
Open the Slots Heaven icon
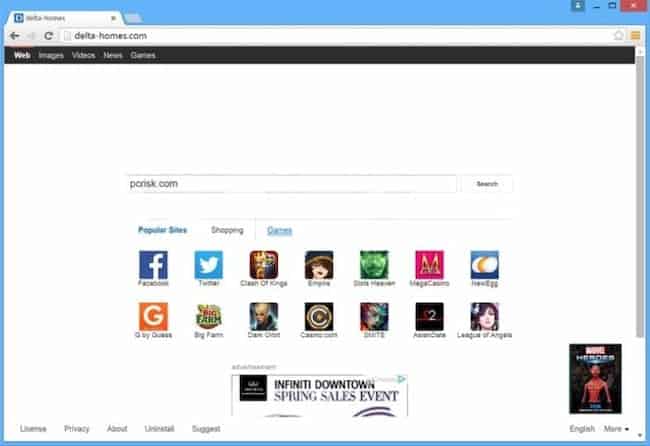point(374,265)
